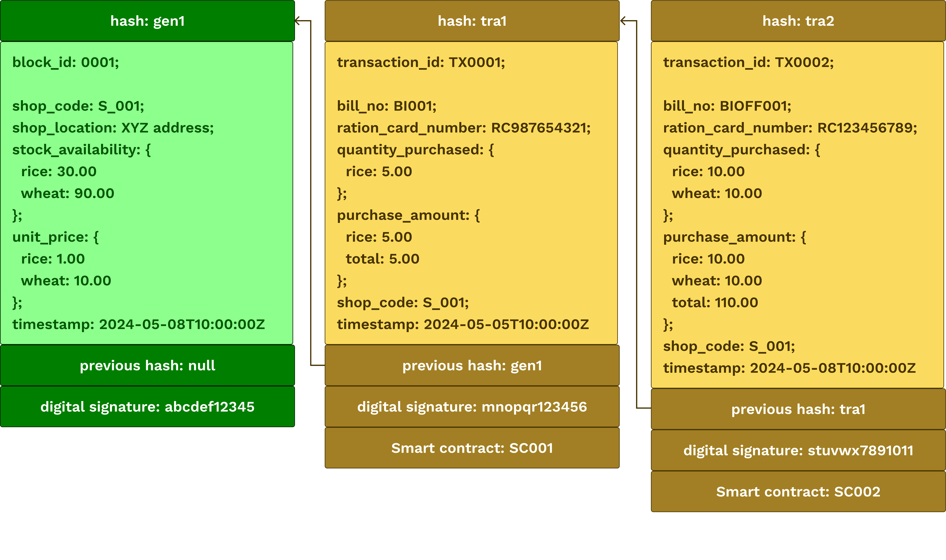This screenshot has width=946, height=560.
Task: Click the "hash: tra1" header
Action: (472, 21)
